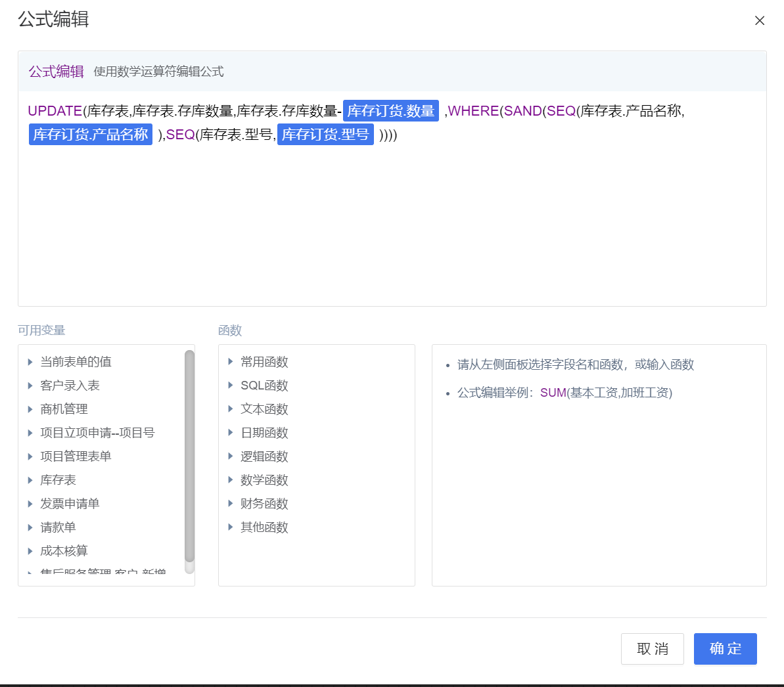This screenshot has width=784, height=687.
Task: Expand 文本函数 arrow
Action: pyautogui.click(x=231, y=409)
